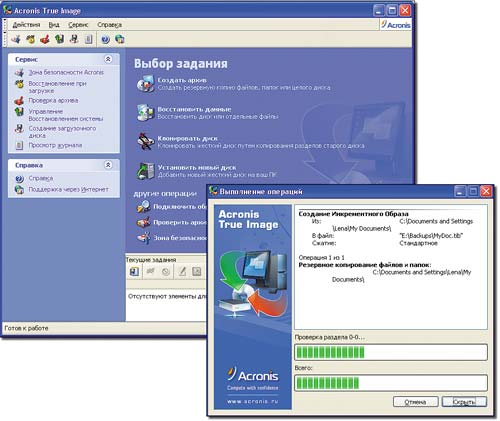Click the Стандартное compression value in the dialog

pyautogui.click(x=418, y=243)
